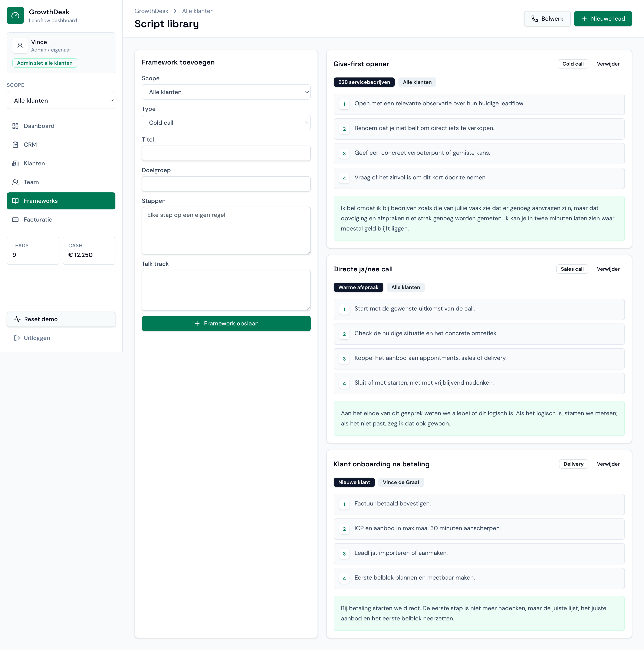The image size is (644, 650).
Task: Click the GrowthDesk gauge logo icon
Action: (x=15, y=16)
